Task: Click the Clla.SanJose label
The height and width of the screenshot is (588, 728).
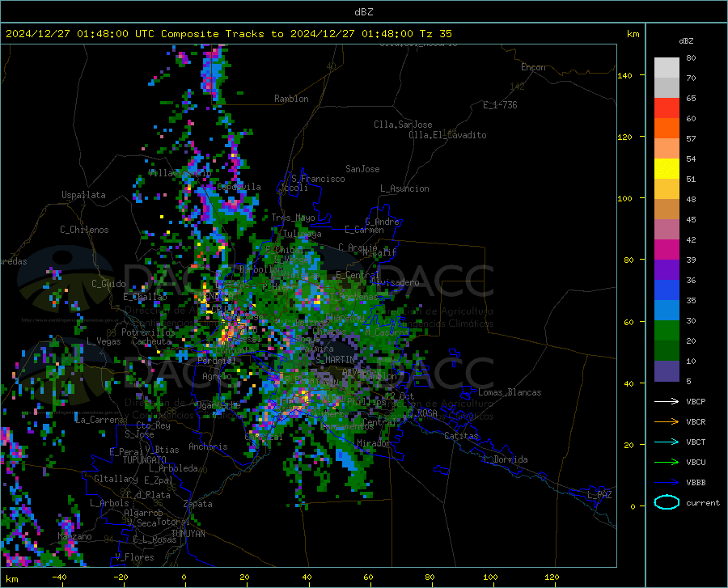Action: (403, 125)
